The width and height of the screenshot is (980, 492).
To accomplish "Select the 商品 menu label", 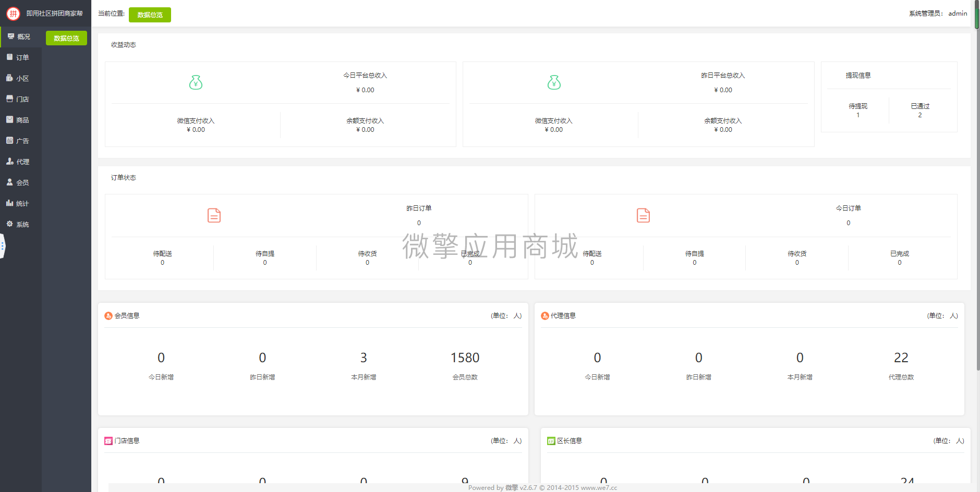I will (x=22, y=120).
